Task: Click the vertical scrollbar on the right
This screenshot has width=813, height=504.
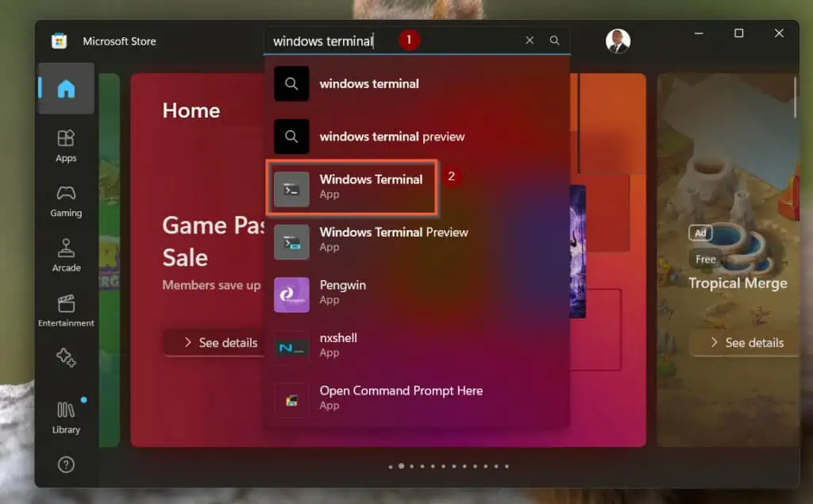Action: (795, 97)
